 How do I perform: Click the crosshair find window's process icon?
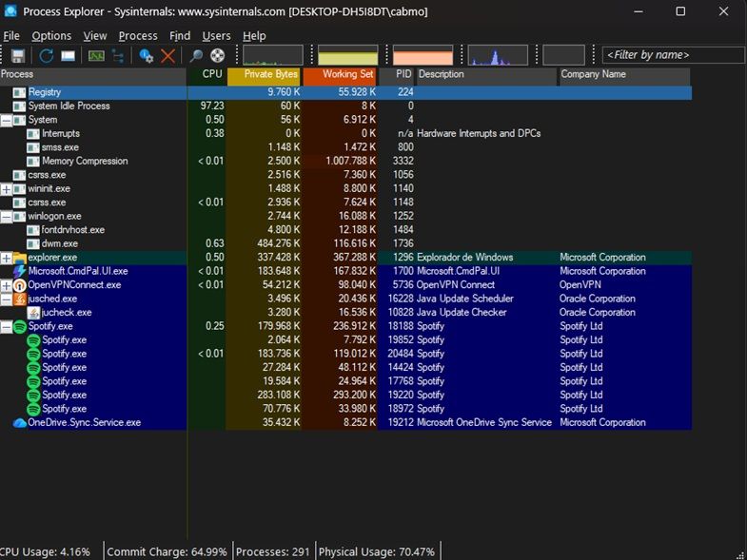tap(218, 56)
